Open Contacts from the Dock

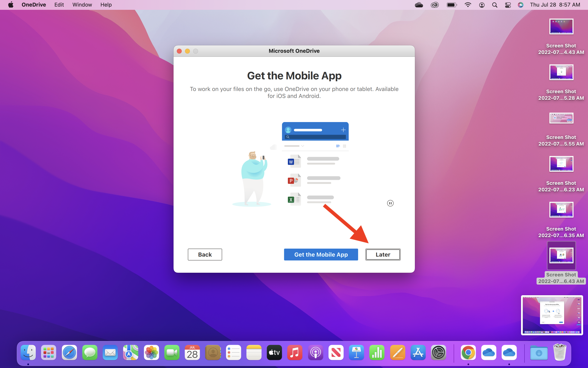tap(213, 352)
